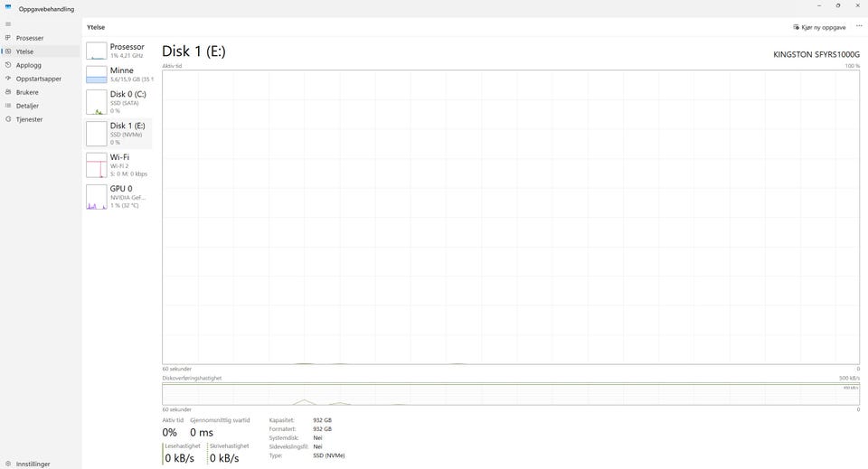The height and width of the screenshot is (469, 868).
Task: Click the Lesehastighet 0 kB/s value
Action: (179, 458)
